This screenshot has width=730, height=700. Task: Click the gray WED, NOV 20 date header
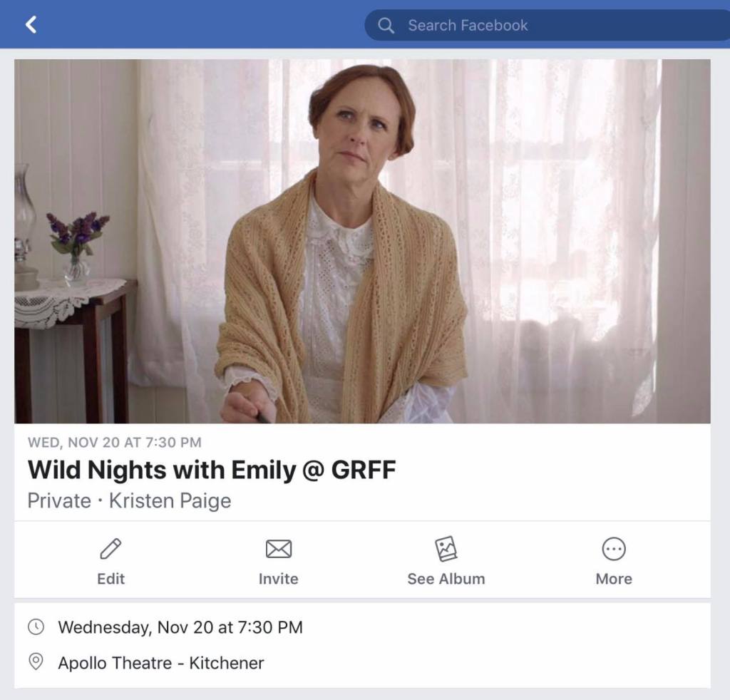114,443
